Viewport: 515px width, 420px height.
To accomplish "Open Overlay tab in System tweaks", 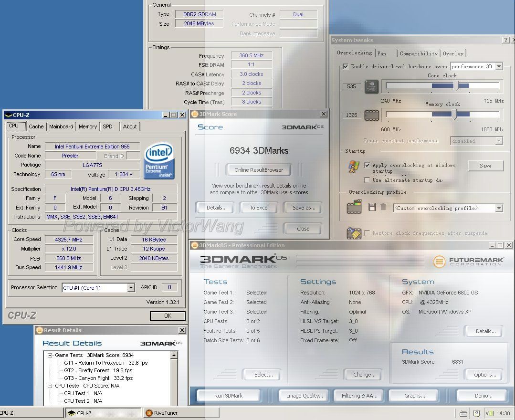I will click(x=453, y=53).
